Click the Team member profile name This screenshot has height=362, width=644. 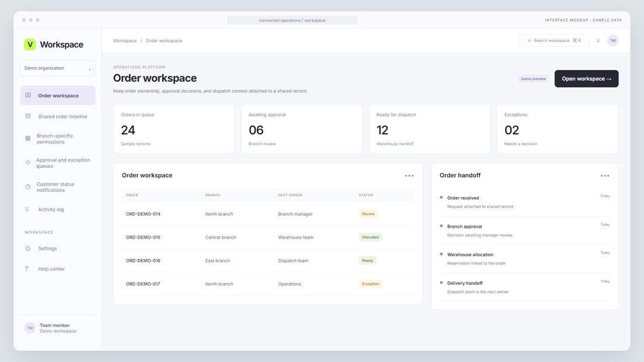pos(54,325)
